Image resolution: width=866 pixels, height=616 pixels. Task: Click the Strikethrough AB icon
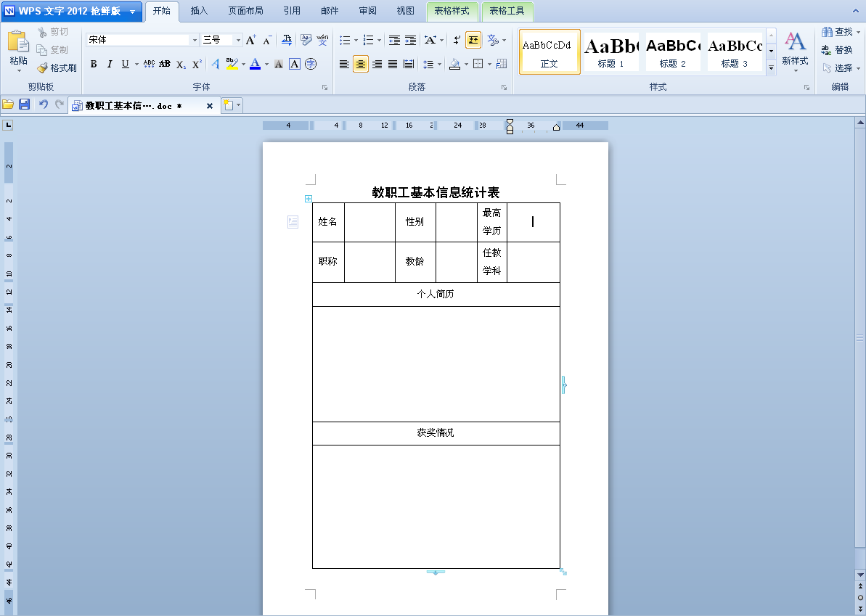(165, 64)
